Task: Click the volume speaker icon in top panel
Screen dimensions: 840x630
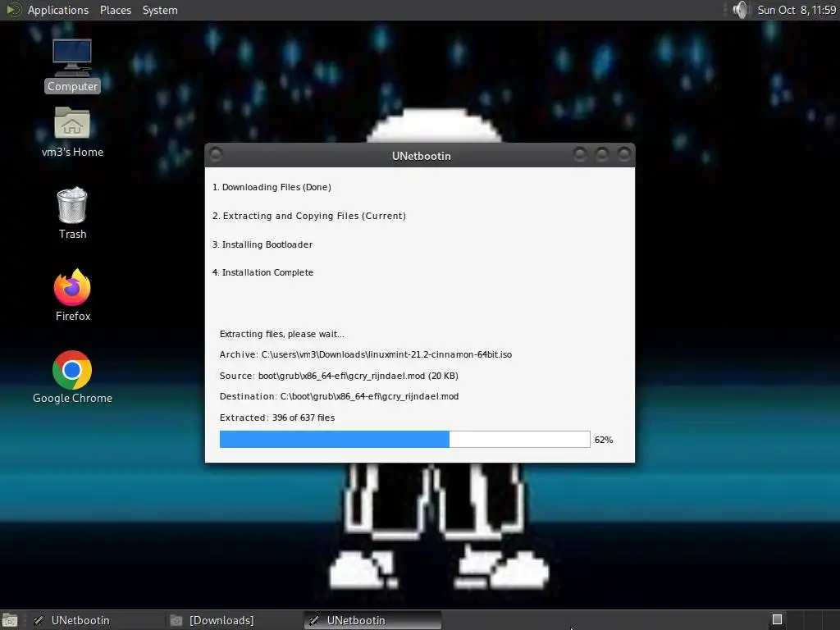Action: click(x=741, y=10)
